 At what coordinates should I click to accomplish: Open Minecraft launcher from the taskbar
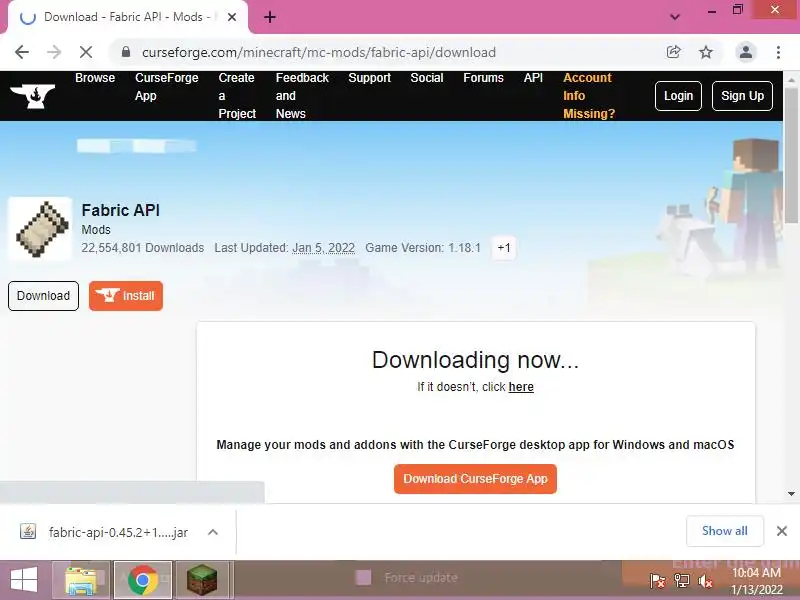coord(203,580)
